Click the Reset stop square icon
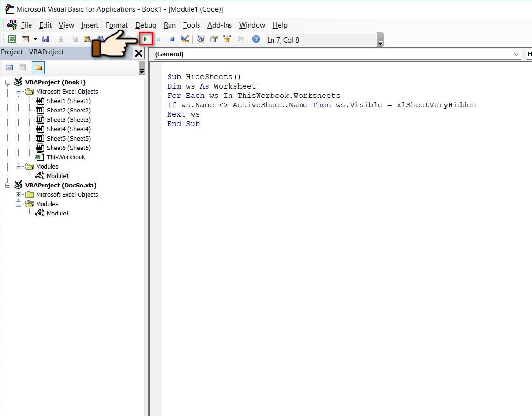 coord(171,39)
